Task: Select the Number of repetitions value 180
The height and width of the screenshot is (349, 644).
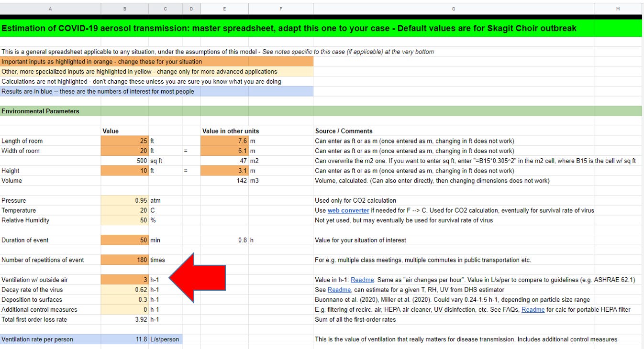Action: (x=124, y=260)
